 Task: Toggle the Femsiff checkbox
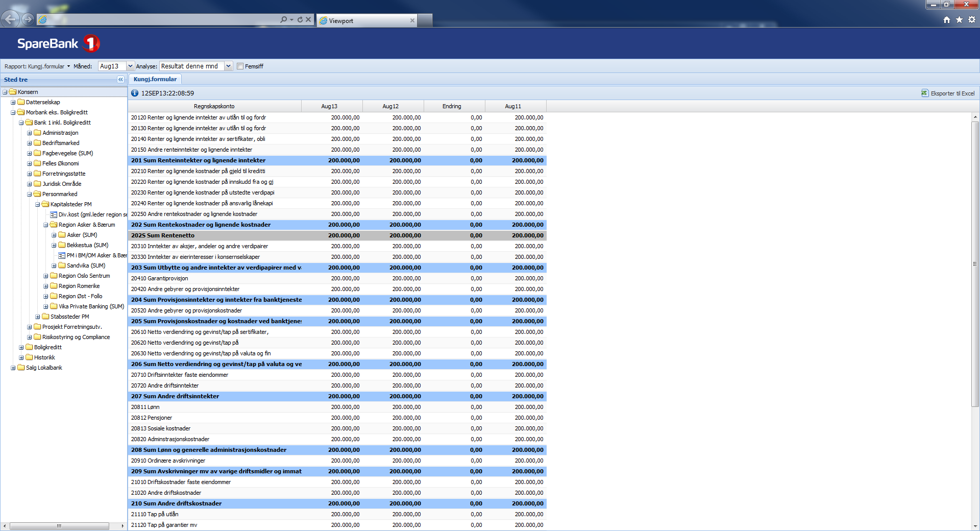coord(240,66)
